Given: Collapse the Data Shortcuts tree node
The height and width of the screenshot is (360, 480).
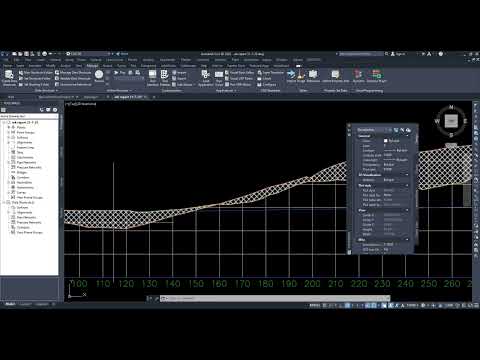Looking at the screenshot, I should click(4, 202).
